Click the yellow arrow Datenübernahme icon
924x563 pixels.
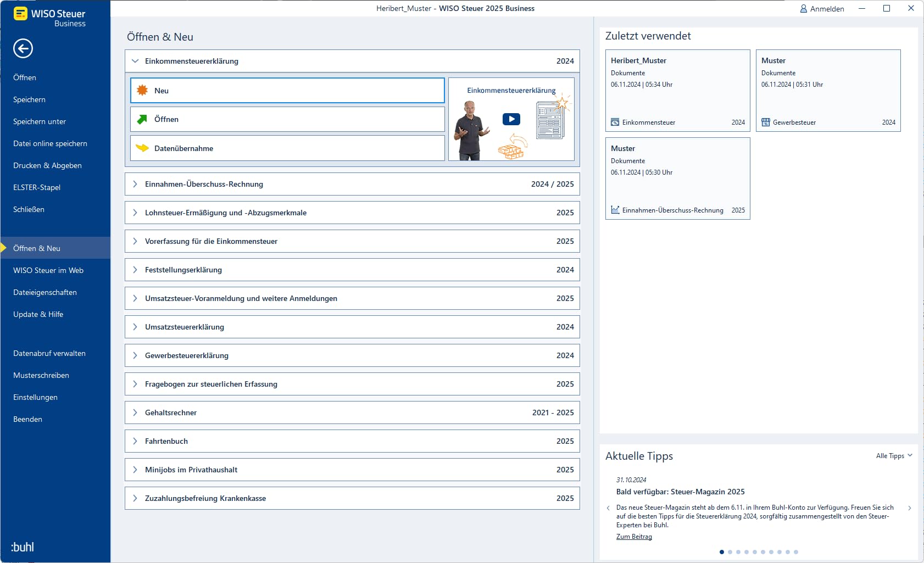142,148
